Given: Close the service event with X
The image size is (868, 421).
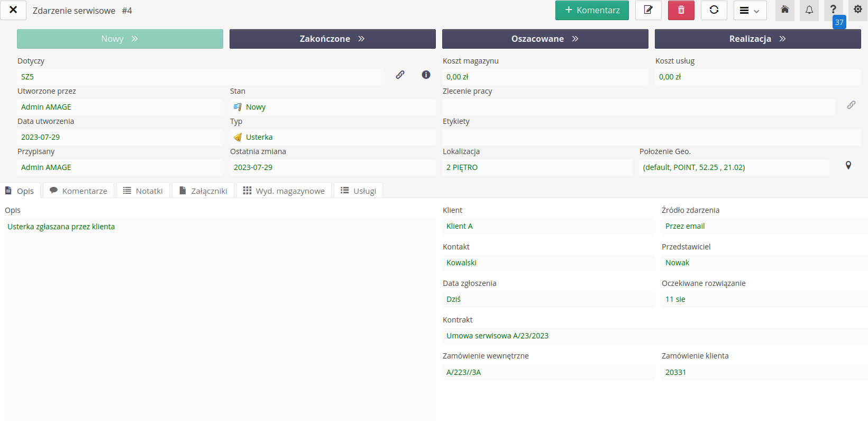Looking at the screenshot, I should click(13, 10).
